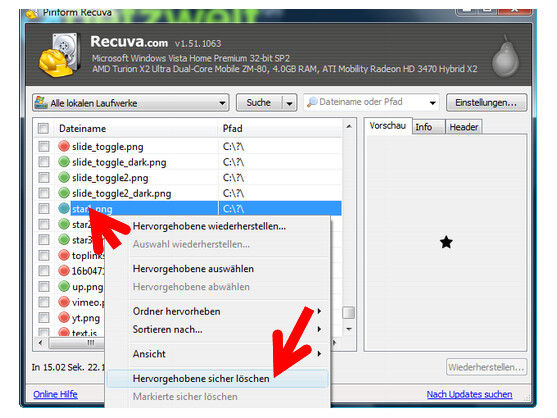Check the box for the highlighted star png row

click(x=44, y=208)
